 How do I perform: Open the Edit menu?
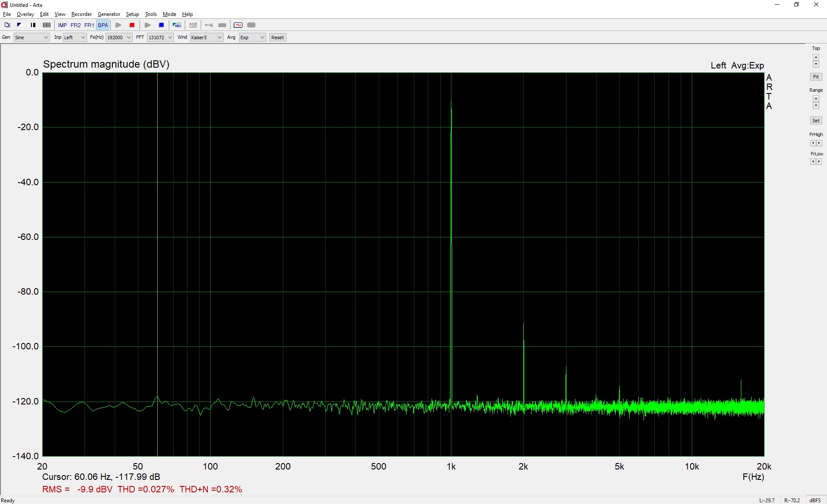[44, 14]
